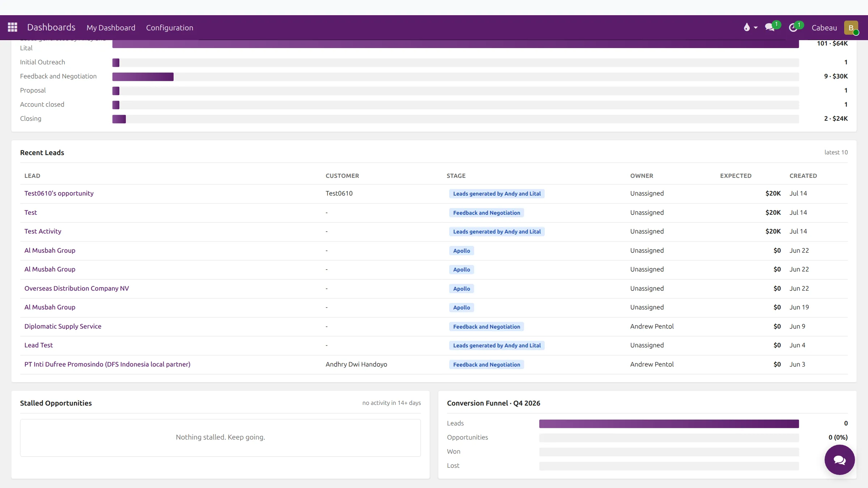
Task: Click stage badge in Lead Test row
Action: pos(497,345)
